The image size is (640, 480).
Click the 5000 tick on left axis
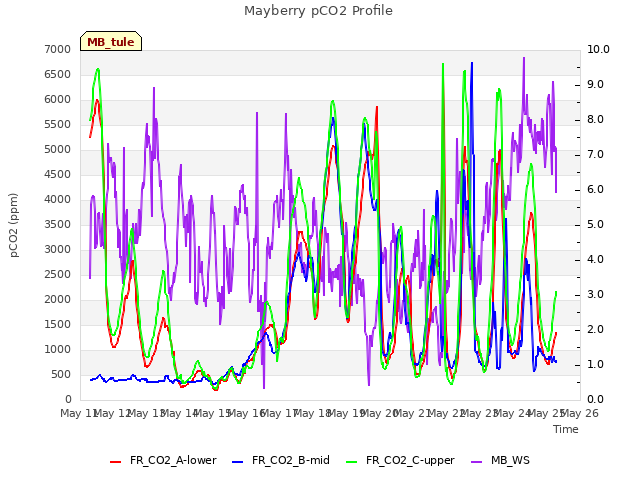58,149
